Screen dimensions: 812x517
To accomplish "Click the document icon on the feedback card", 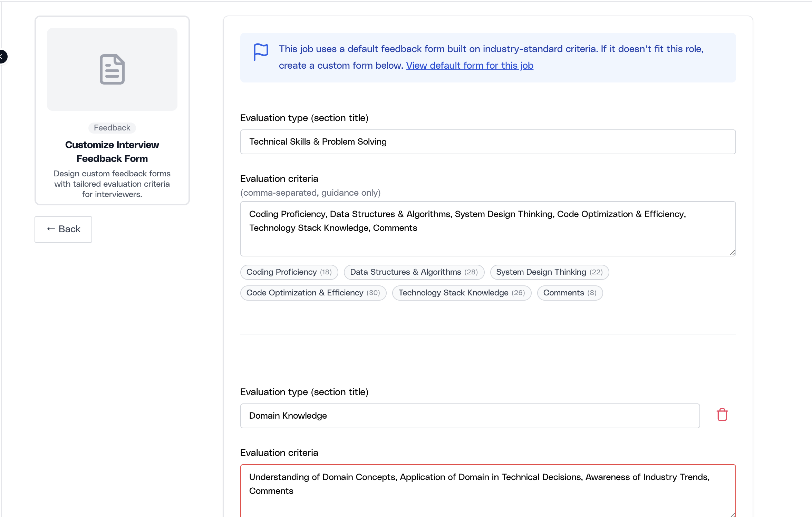I will 112,69.
